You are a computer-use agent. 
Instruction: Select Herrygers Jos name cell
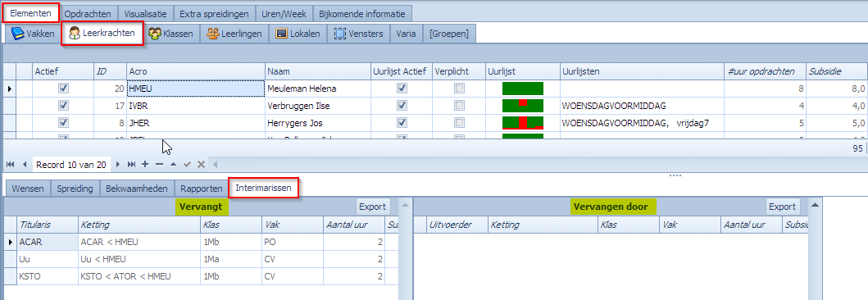318,122
